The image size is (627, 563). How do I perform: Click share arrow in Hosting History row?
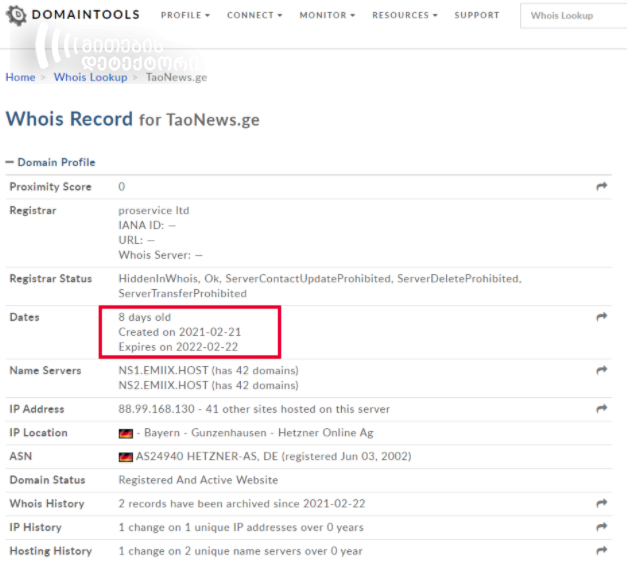(601, 551)
